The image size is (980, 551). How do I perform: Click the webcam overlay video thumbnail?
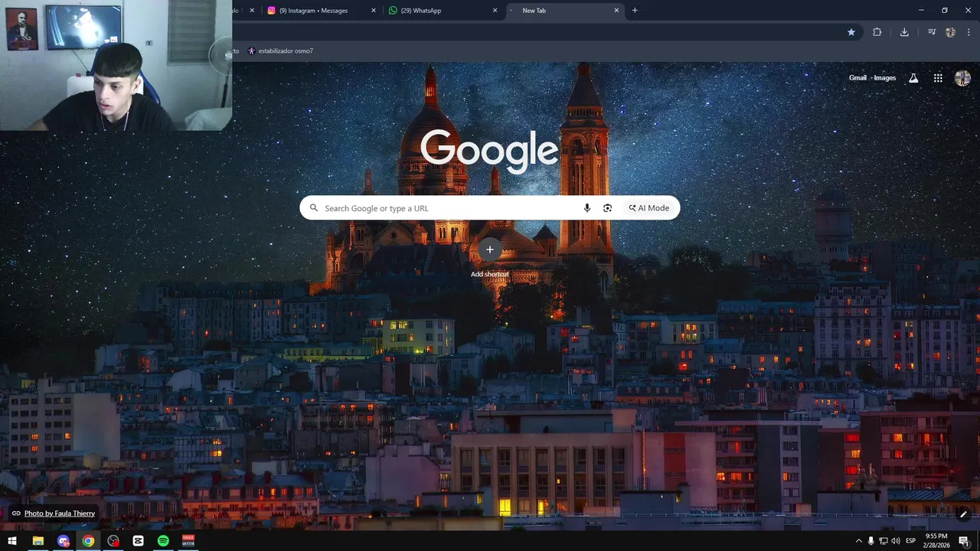pyautogui.click(x=116, y=65)
